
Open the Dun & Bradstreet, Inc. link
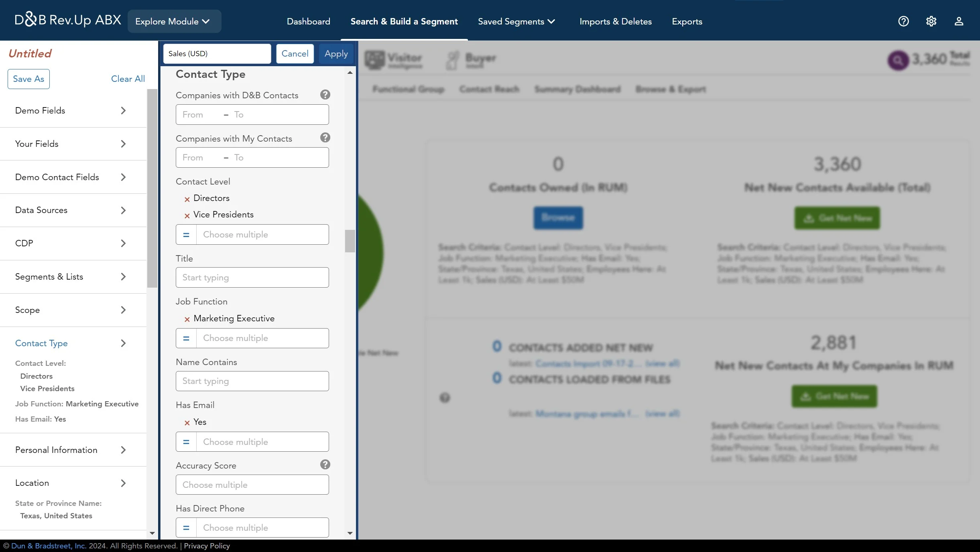coord(49,546)
